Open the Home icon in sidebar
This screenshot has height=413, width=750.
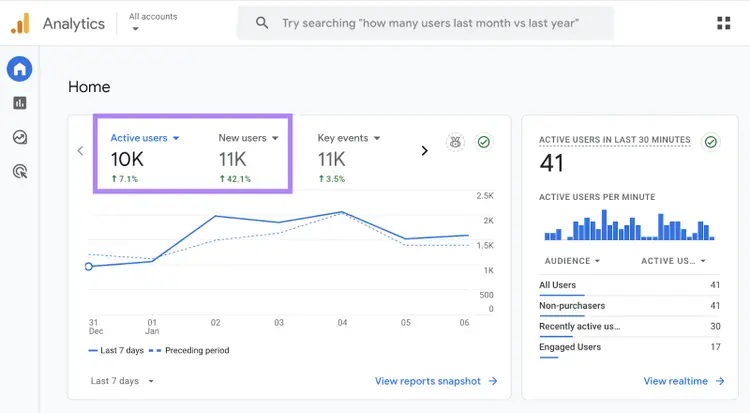point(20,69)
